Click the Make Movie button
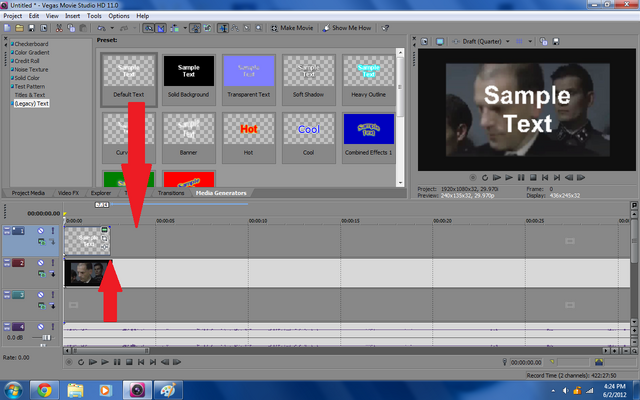Viewport: 640px width, 400px height. (x=292, y=28)
